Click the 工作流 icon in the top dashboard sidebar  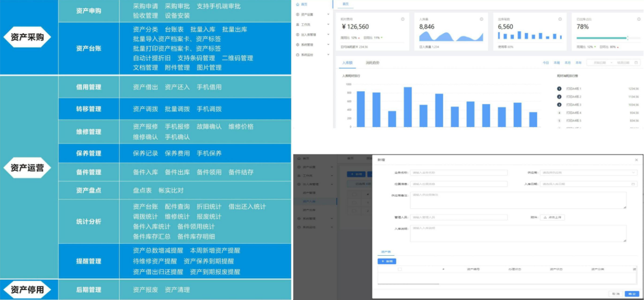pyautogui.click(x=297, y=24)
